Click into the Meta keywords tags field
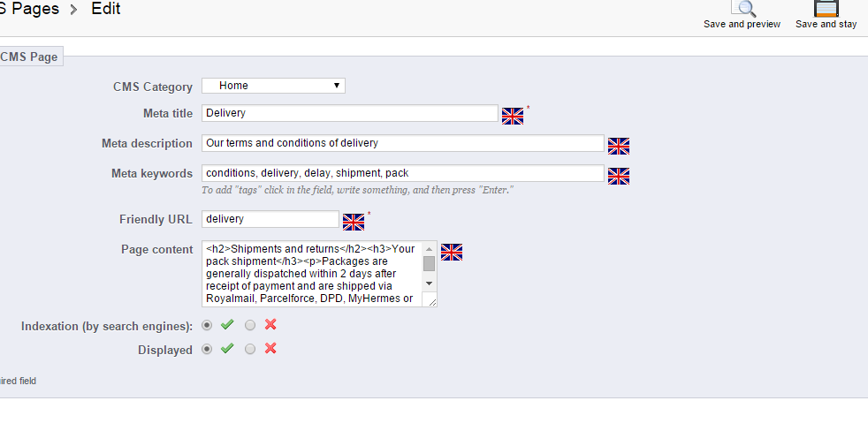 [x=403, y=173]
